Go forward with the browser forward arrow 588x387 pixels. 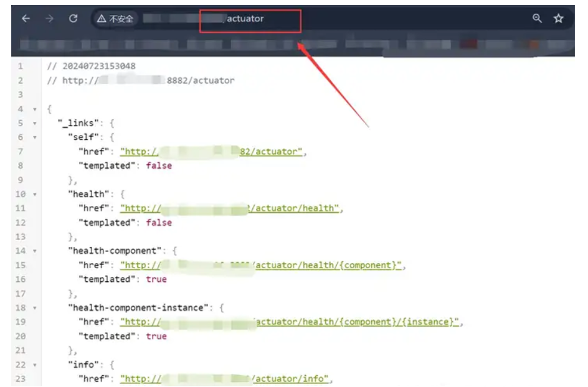pos(49,19)
